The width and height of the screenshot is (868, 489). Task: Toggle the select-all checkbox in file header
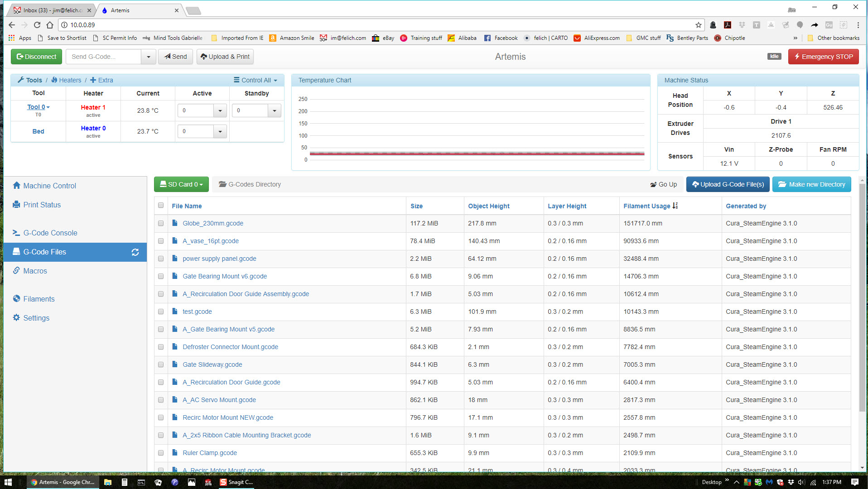[x=161, y=206]
